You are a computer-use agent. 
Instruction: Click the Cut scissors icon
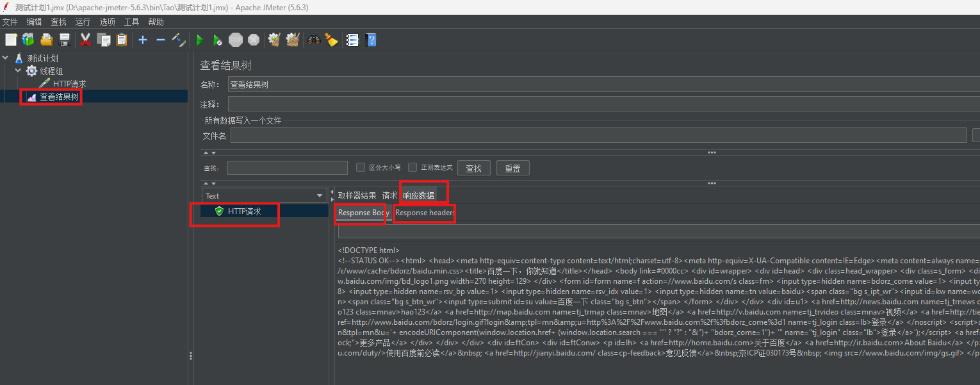pyautogui.click(x=85, y=40)
